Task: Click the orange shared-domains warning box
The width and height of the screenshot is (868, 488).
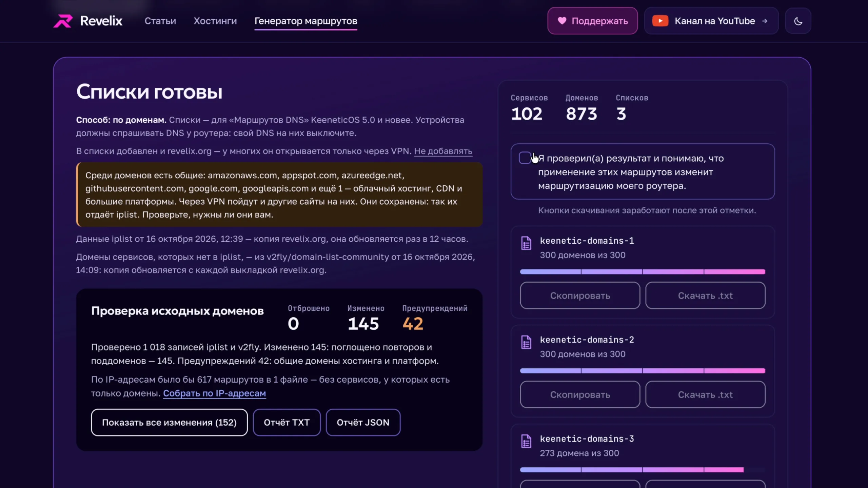Action: point(279,195)
